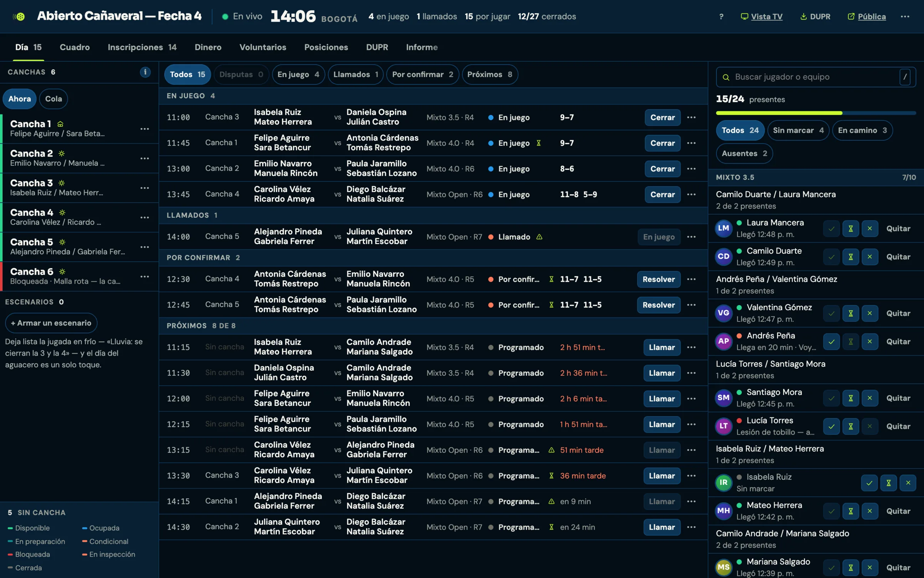924x578 pixels.
Task: Collapse the PRÓXIMOS 8 DE 8 section
Action: 433,326
